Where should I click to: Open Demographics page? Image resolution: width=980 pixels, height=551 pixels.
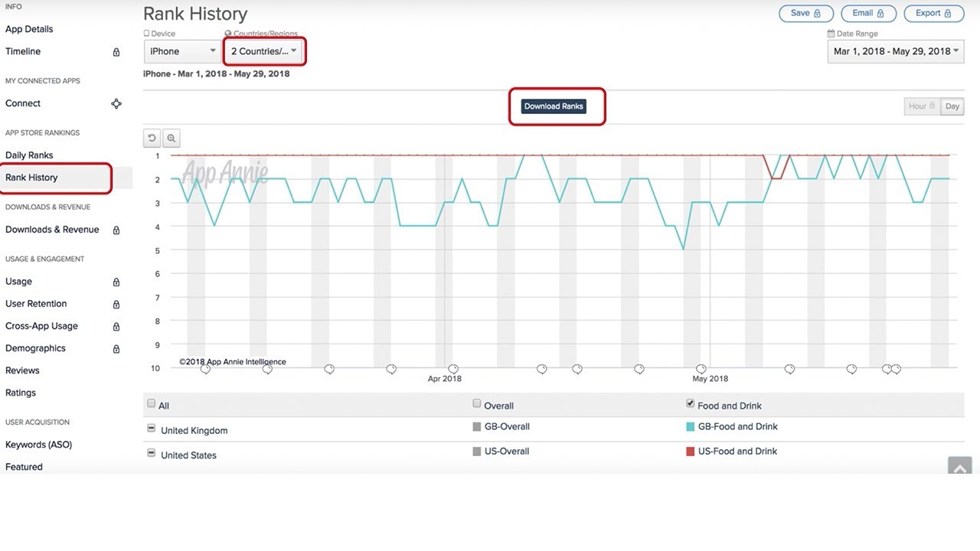tap(35, 348)
